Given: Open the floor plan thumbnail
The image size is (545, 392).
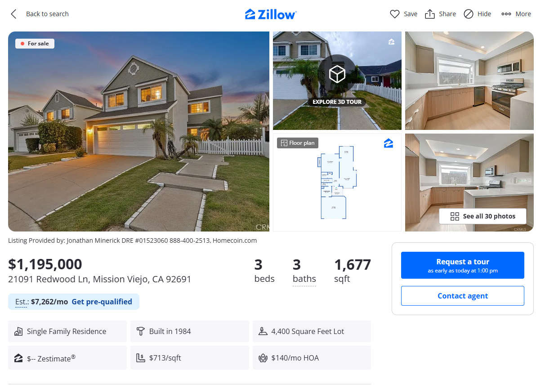Looking at the screenshot, I should 337,183.
